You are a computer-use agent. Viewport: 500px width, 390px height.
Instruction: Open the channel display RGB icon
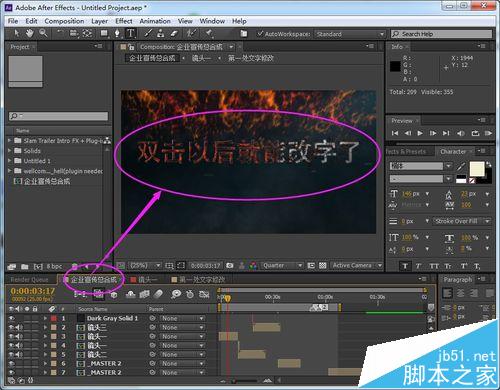pyautogui.click(x=253, y=265)
